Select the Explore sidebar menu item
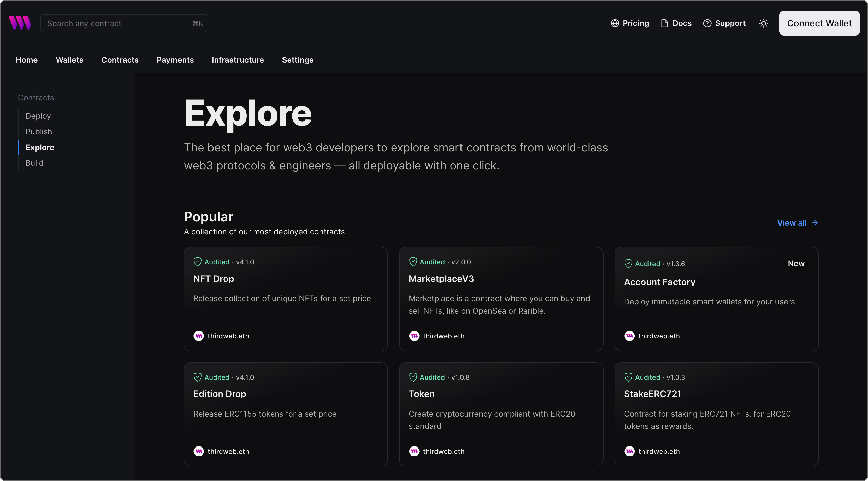 point(40,147)
